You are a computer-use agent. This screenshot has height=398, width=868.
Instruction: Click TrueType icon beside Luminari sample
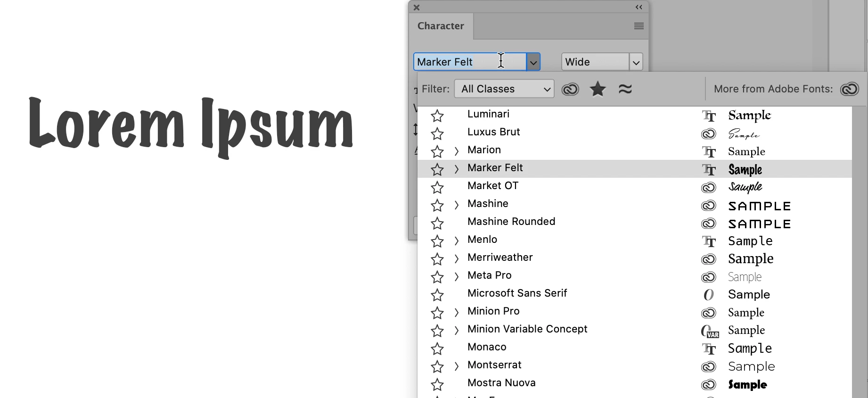point(709,116)
